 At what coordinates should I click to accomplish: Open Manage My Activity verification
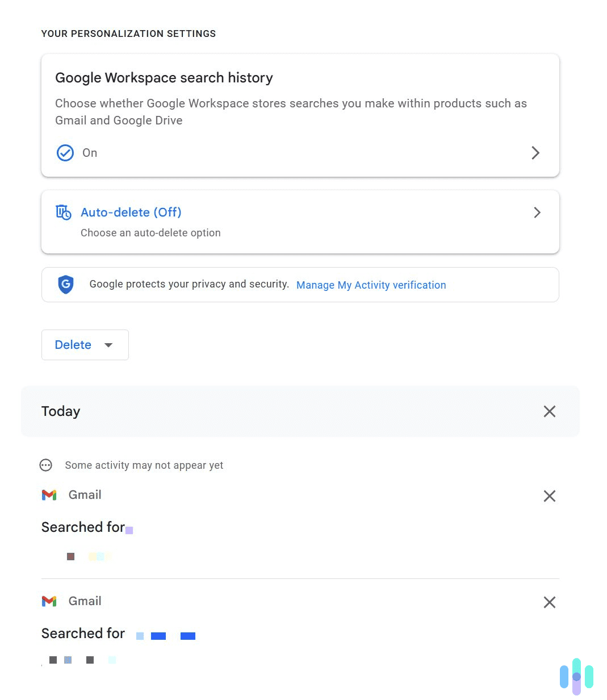[x=371, y=285]
